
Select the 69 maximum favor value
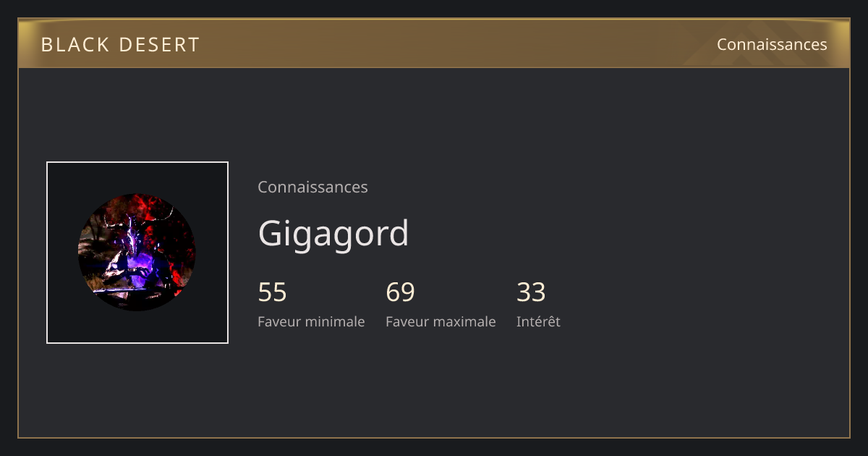(x=401, y=292)
